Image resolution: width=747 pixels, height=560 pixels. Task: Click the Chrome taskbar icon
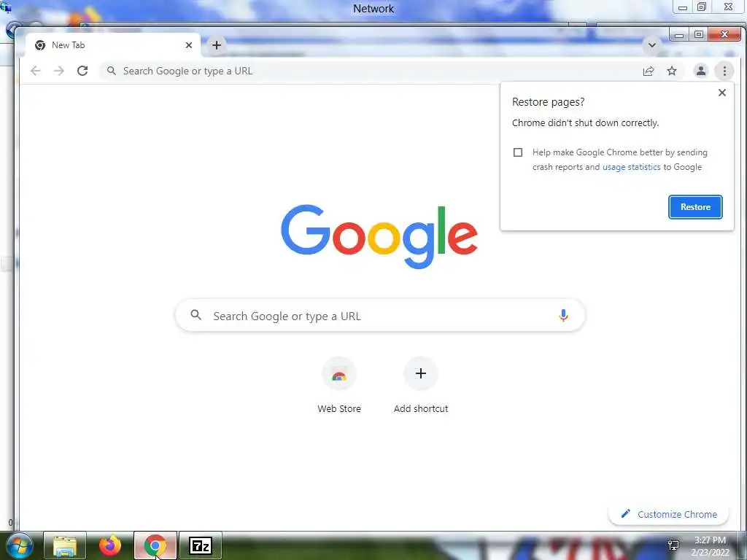click(x=155, y=546)
